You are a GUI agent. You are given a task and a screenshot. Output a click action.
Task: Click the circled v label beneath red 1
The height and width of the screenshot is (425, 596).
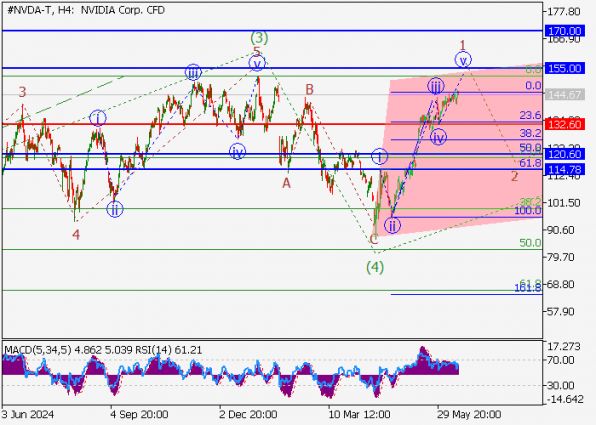click(x=463, y=60)
